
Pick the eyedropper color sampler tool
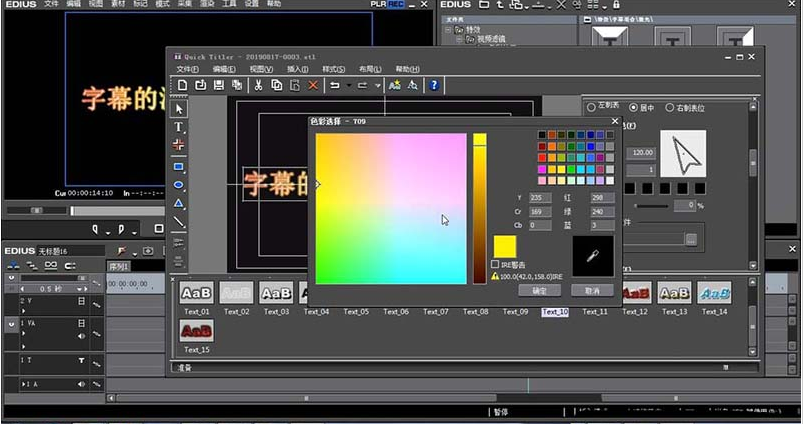tap(592, 256)
